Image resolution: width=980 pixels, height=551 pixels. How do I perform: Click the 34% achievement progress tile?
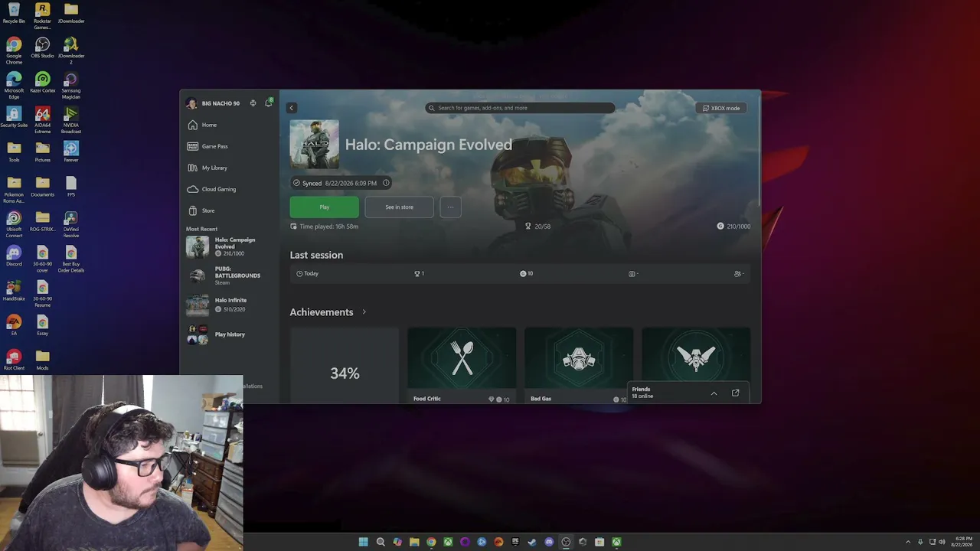pyautogui.click(x=345, y=366)
